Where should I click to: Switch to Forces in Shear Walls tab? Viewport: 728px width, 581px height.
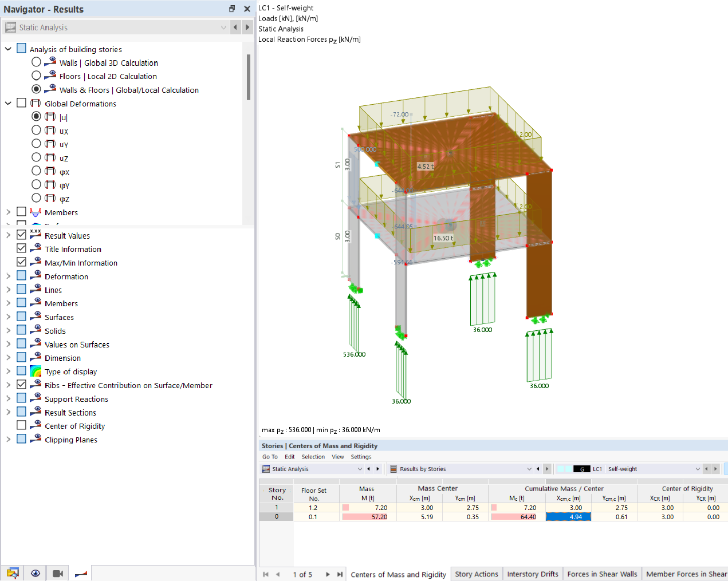coord(602,574)
